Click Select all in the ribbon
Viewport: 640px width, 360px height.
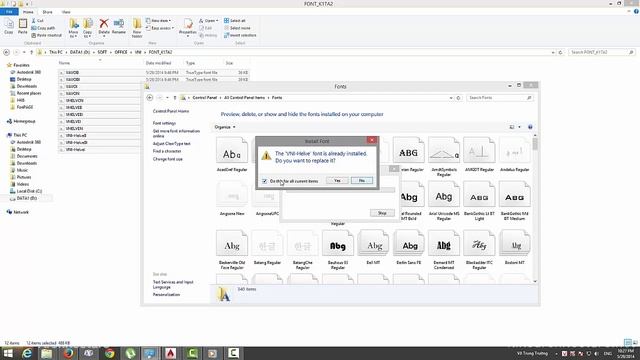click(235, 20)
